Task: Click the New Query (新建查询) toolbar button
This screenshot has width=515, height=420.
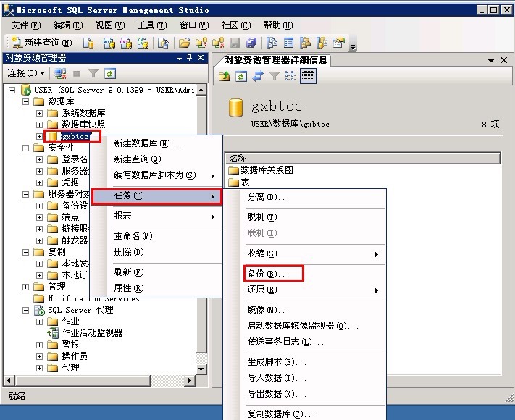Action: pos(42,43)
